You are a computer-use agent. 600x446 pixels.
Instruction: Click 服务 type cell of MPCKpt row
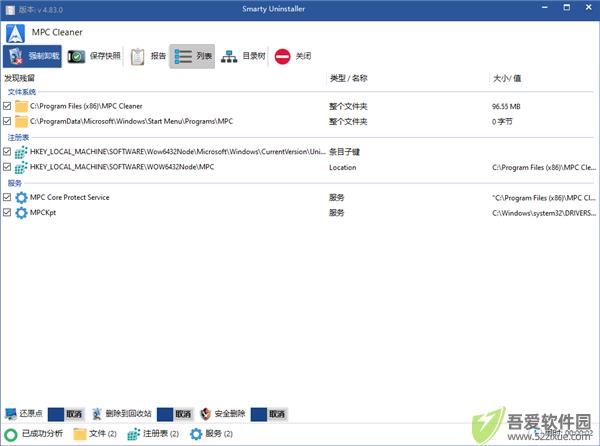pos(336,213)
